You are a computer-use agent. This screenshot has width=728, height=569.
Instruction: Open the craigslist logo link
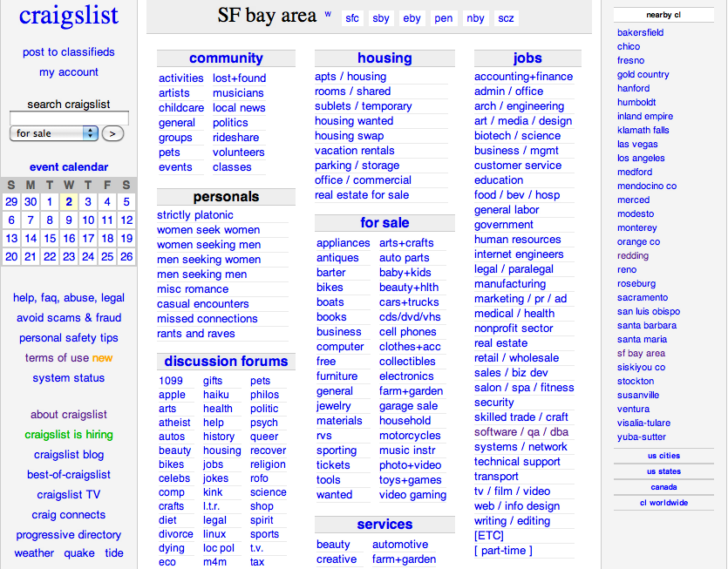(x=69, y=15)
